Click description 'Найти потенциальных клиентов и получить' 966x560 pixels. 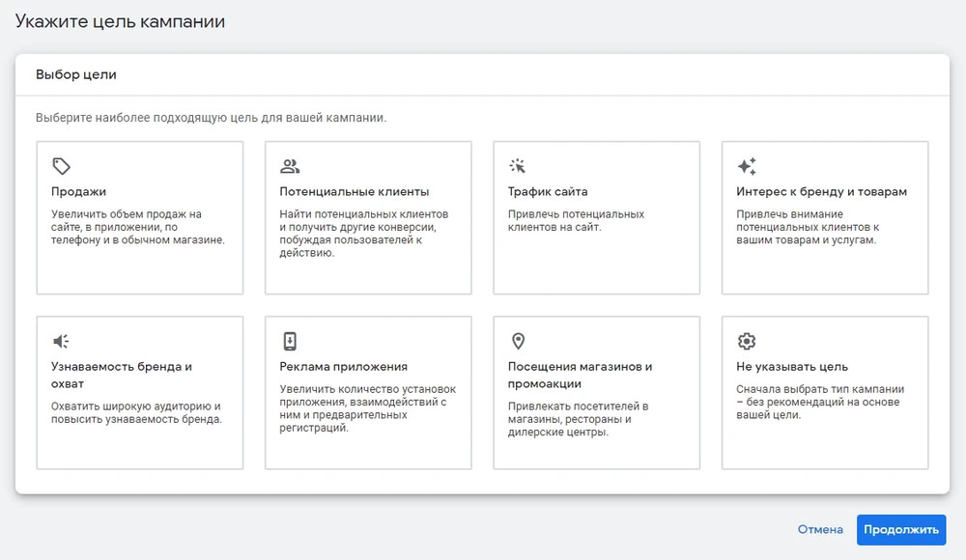tap(363, 234)
